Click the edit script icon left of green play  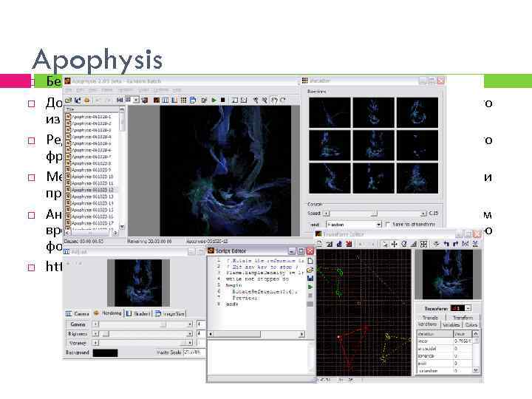point(204,100)
